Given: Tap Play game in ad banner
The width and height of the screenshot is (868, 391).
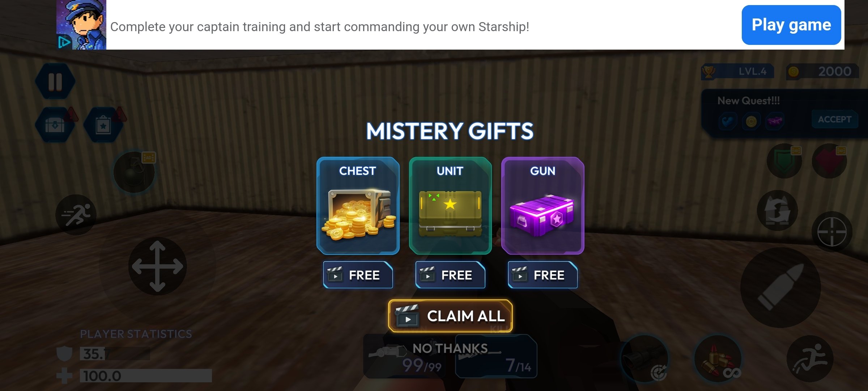Looking at the screenshot, I should 791,25.
